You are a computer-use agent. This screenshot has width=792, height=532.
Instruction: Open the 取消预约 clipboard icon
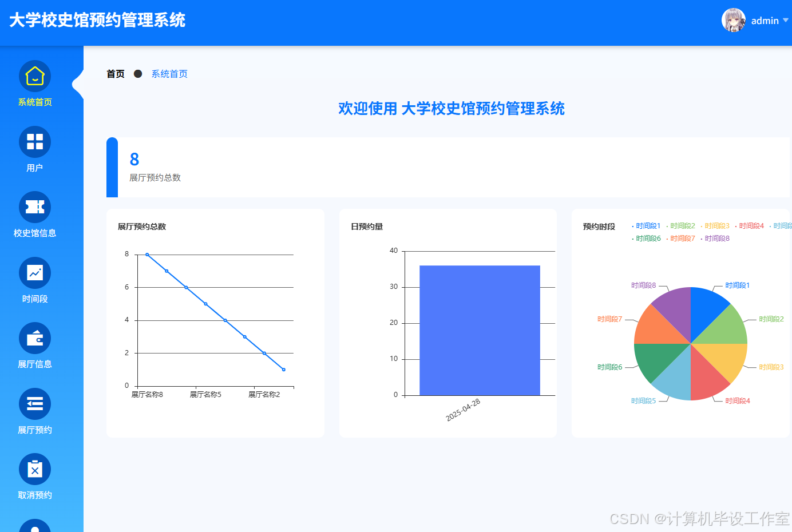point(35,469)
